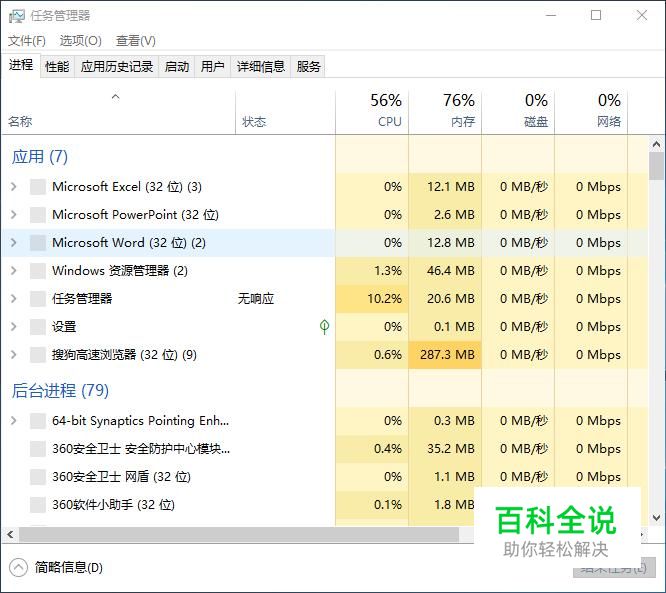Open the 文件(F) menu
Viewport: 666px width, 593px height.
coord(27,41)
